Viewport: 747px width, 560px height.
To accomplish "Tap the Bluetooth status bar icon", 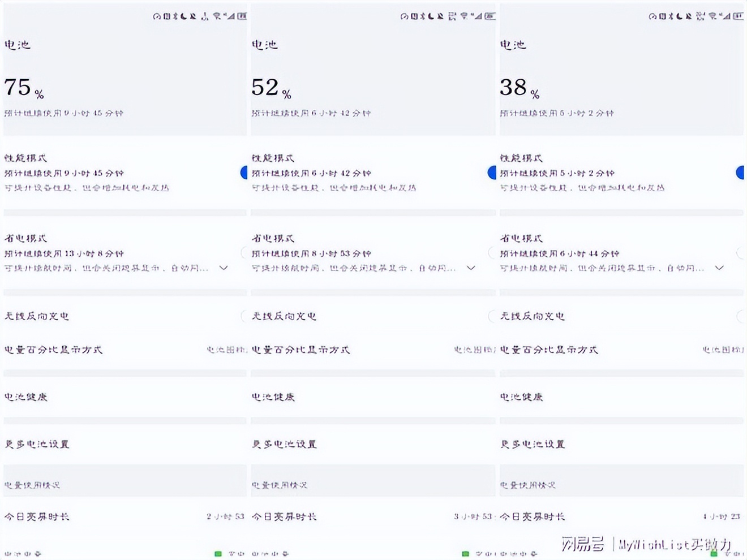I will coord(175,17).
